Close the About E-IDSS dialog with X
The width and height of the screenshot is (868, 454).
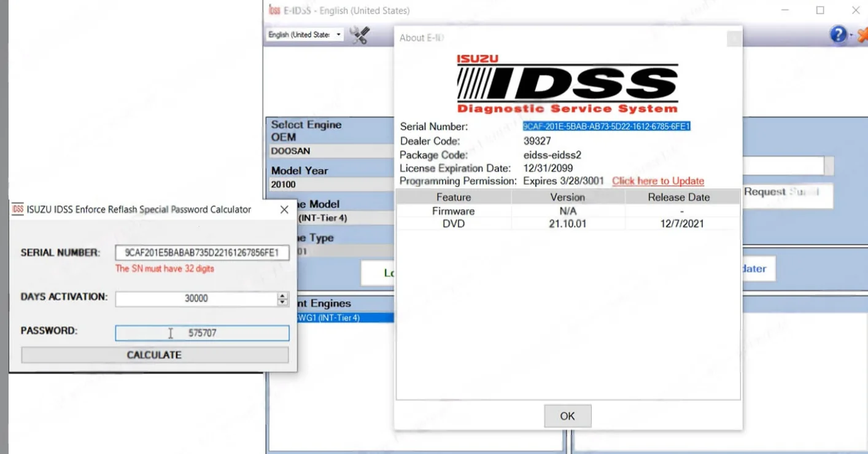click(x=734, y=38)
